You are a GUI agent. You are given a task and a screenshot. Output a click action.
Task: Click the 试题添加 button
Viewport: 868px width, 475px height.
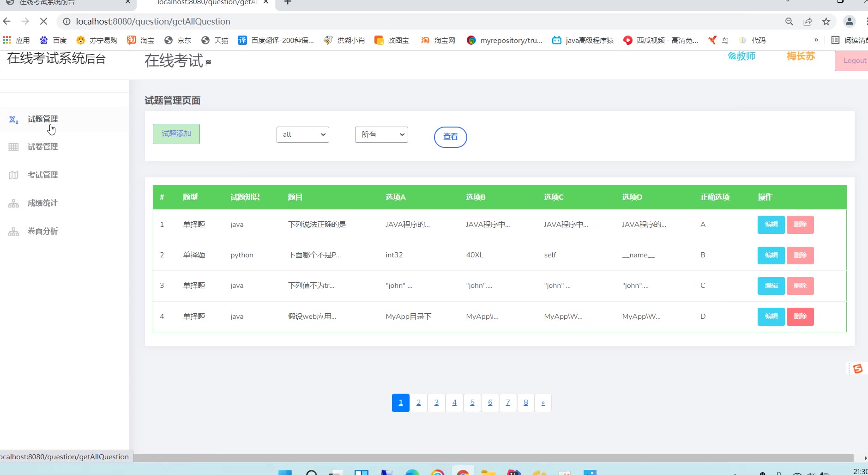(x=176, y=134)
